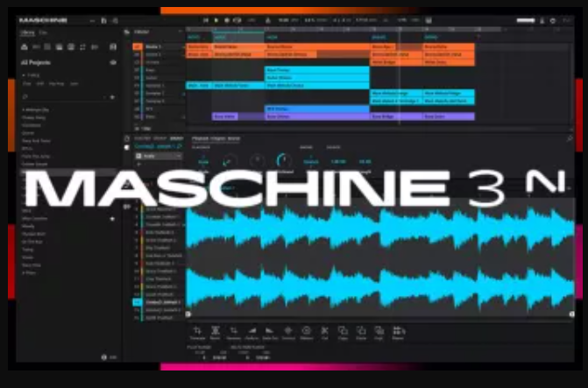Select the Cut icon in the sample editor toolbar

pos(324,331)
